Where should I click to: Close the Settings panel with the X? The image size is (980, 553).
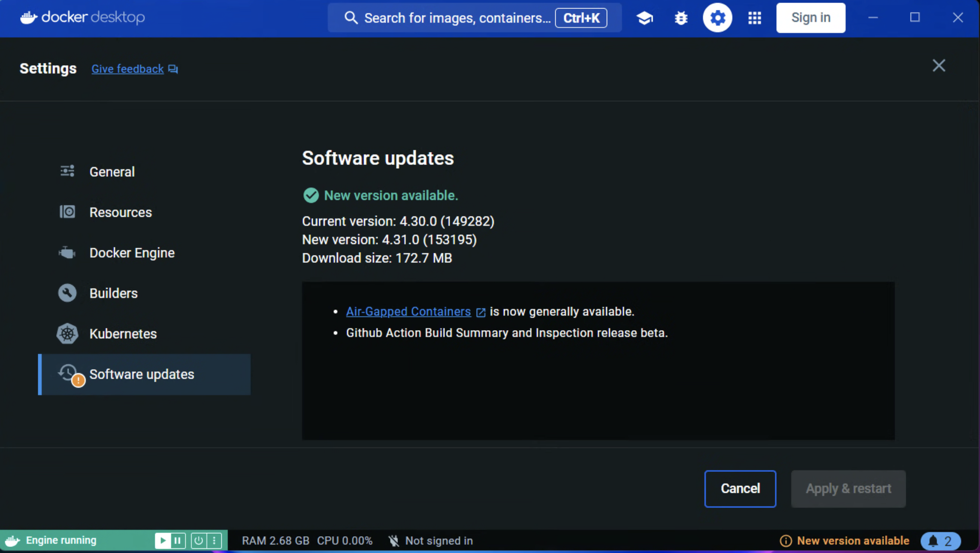tap(939, 66)
